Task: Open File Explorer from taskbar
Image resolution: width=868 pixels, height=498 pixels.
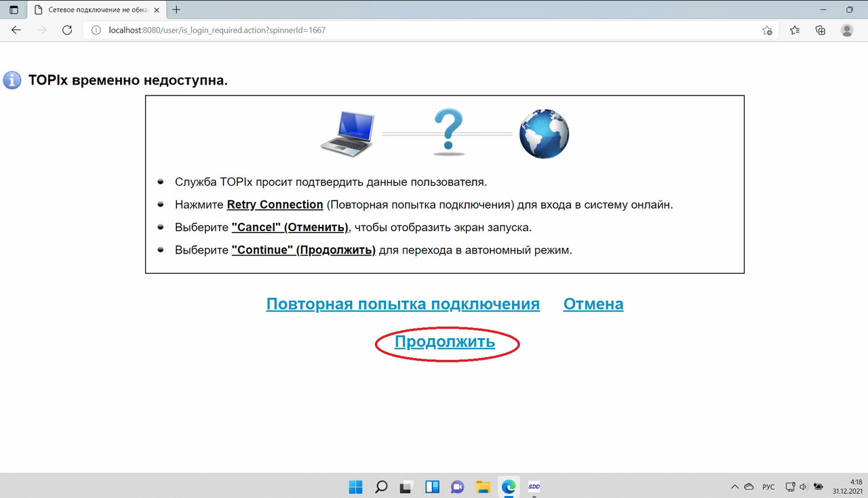Action: (x=483, y=486)
